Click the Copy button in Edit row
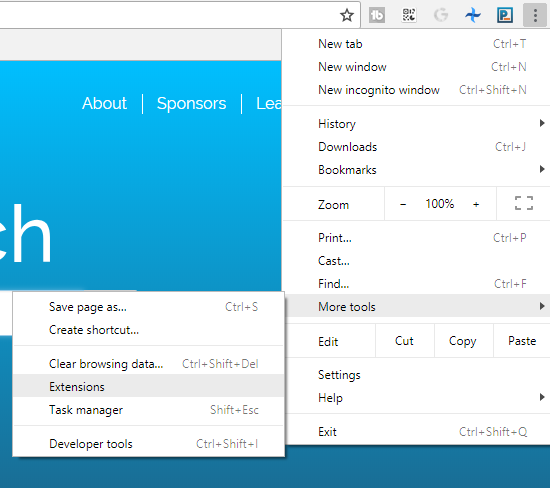 (463, 341)
